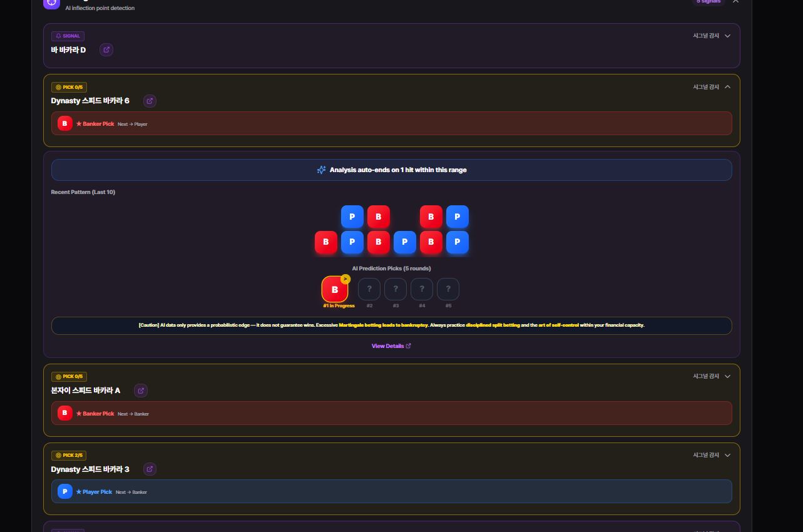Click the PICK 2/5 badge
803x532 pixels.
(x=69, y=455)
